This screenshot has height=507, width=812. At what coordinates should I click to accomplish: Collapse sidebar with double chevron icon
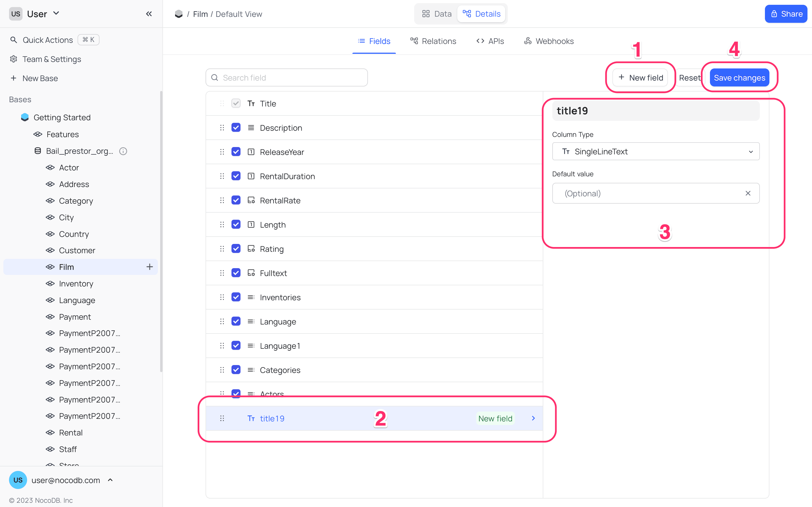[x=149, y=14]
